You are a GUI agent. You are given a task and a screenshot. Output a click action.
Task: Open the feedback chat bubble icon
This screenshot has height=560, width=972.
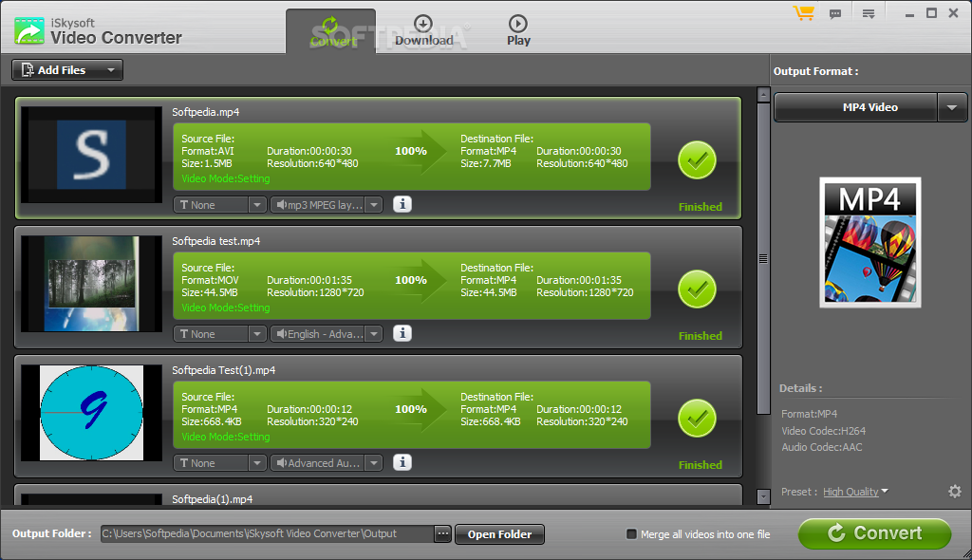[835, 13]
